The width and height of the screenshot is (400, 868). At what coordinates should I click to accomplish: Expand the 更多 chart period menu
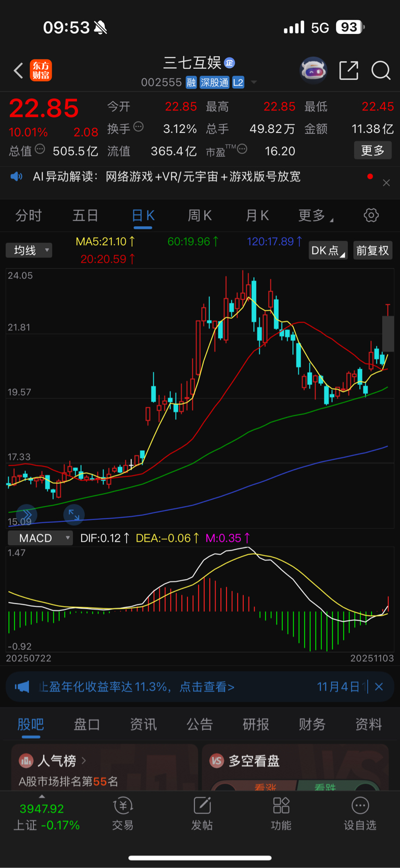coord(316,215)
